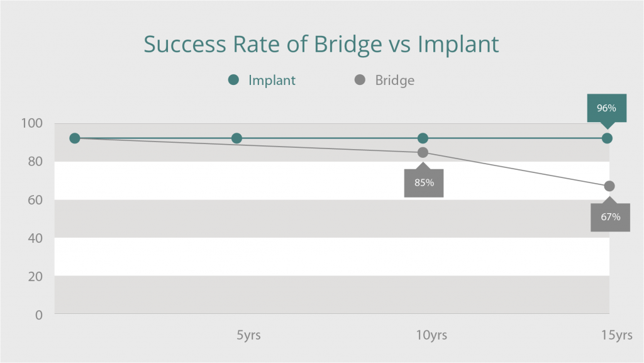Click the Implant legend teal dot
Screen dimensions: 644x363
coord(233,80)
